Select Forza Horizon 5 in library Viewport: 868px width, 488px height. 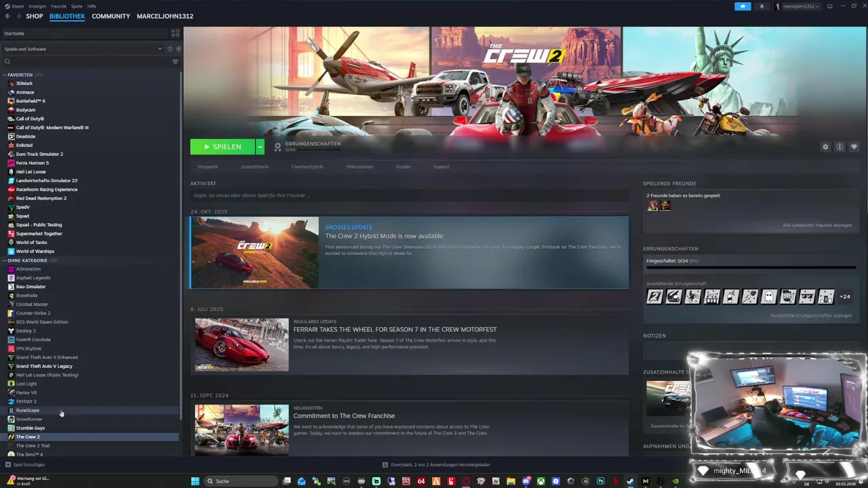tap(32, 163)
